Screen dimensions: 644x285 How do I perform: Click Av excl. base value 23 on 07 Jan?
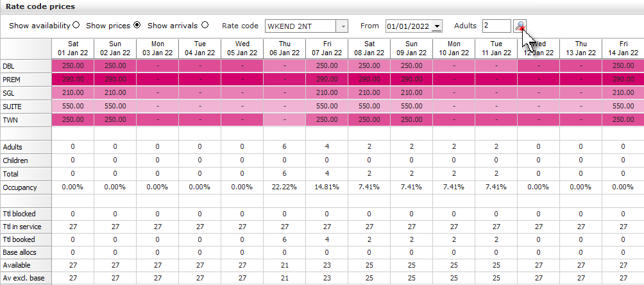click(327, 278)
